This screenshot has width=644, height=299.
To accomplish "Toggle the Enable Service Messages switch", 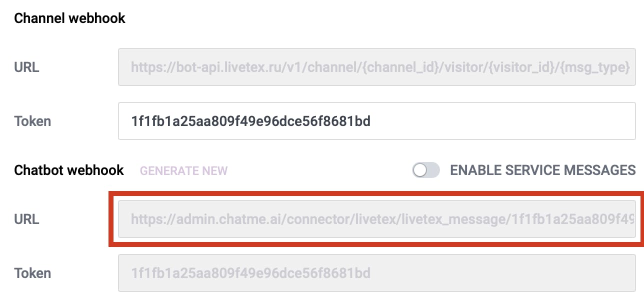I will point(425,170).
